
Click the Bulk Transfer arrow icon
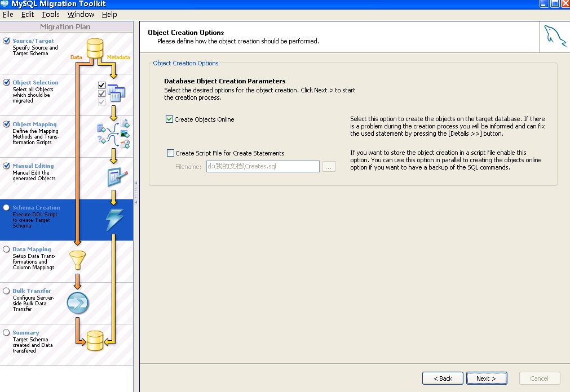(78, 302)
